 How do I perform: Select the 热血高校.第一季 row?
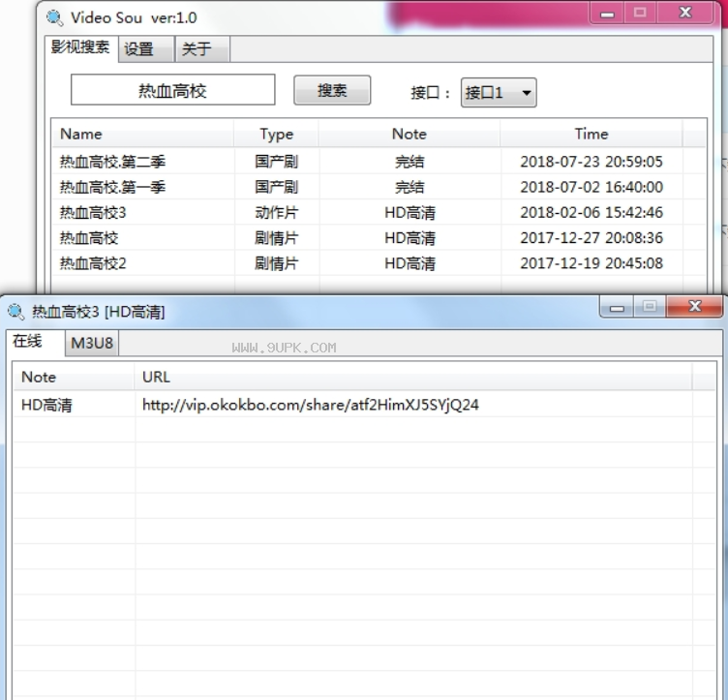click(x=379, y=187)
